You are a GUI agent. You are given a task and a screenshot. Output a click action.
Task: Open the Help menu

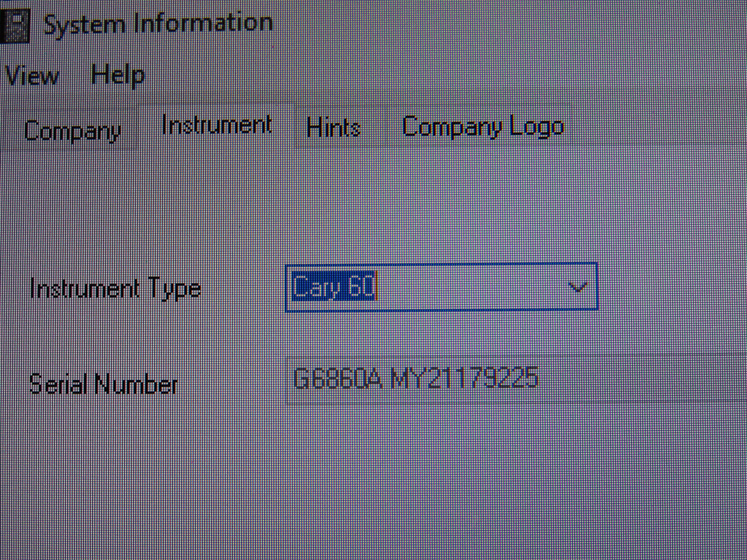tap(117, 76)
